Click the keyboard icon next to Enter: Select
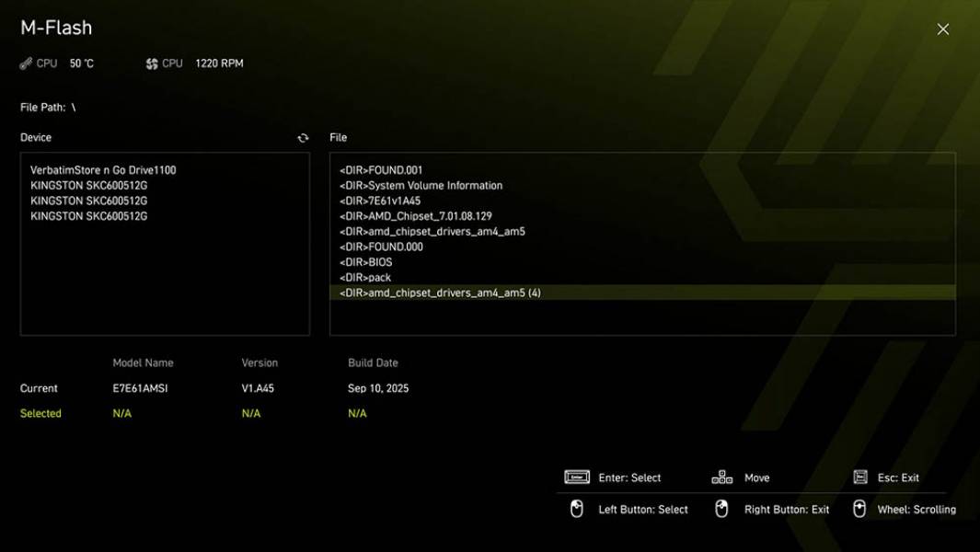The image size is (980, 552). pyautogui.click(x=575, y=477)
